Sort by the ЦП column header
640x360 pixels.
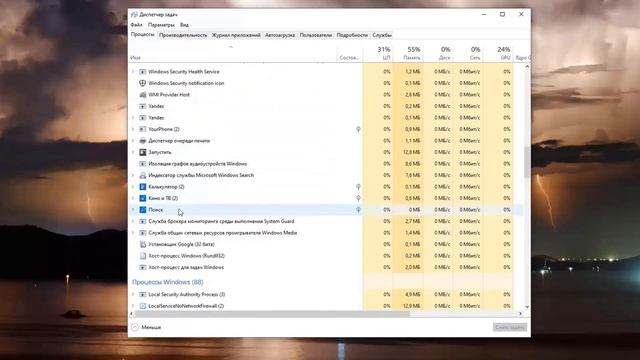click(x=378, y=53)
